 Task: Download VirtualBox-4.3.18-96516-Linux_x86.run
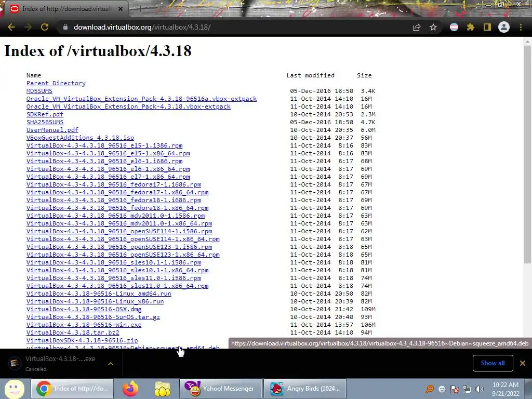95,302
